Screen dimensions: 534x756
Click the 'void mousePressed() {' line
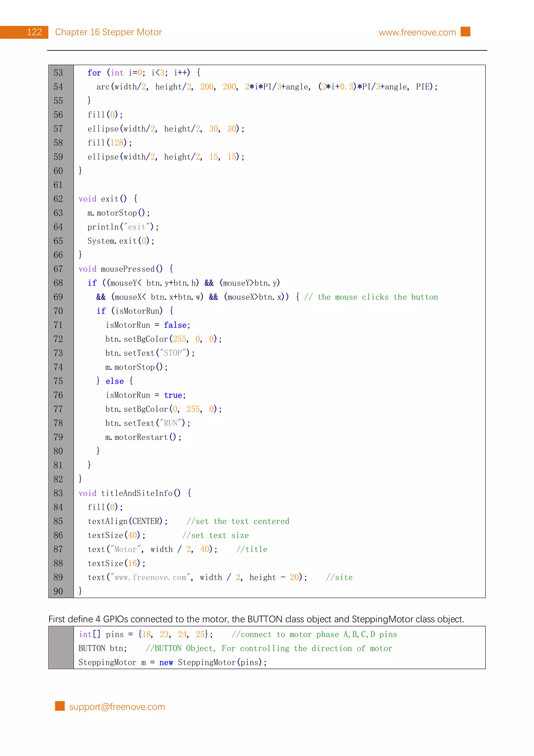click(x=126, y=269)
